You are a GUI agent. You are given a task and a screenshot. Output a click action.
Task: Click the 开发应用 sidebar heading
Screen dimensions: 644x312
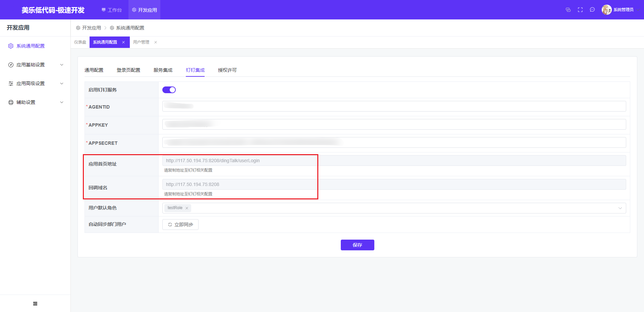click(18, 28)
